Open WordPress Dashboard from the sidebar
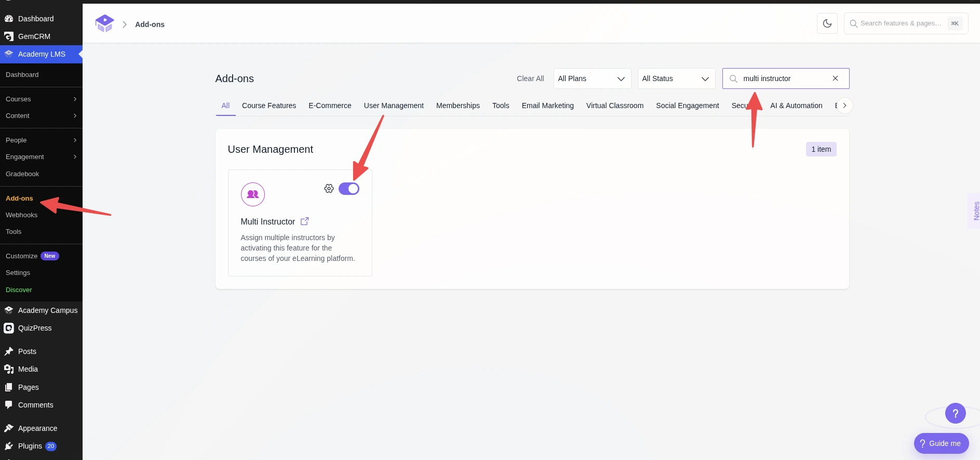This screenshot has height=460, width=980. [41, 19]
